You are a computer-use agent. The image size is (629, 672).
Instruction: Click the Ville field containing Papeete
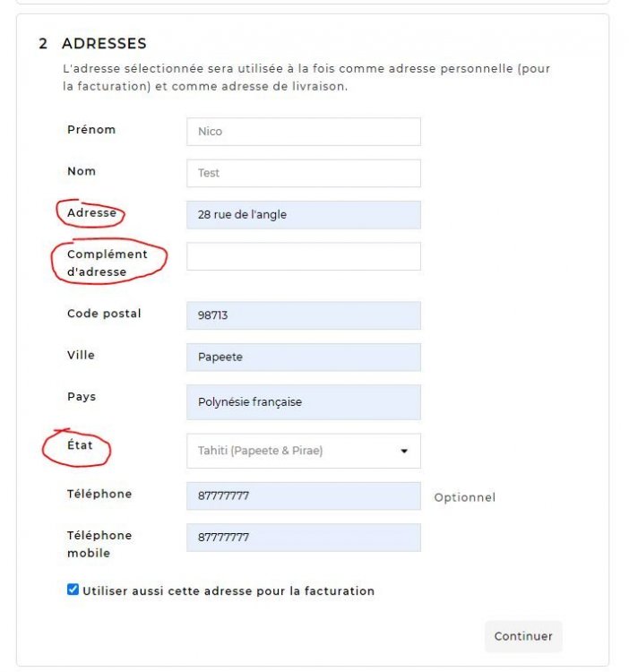pos(303,357)
